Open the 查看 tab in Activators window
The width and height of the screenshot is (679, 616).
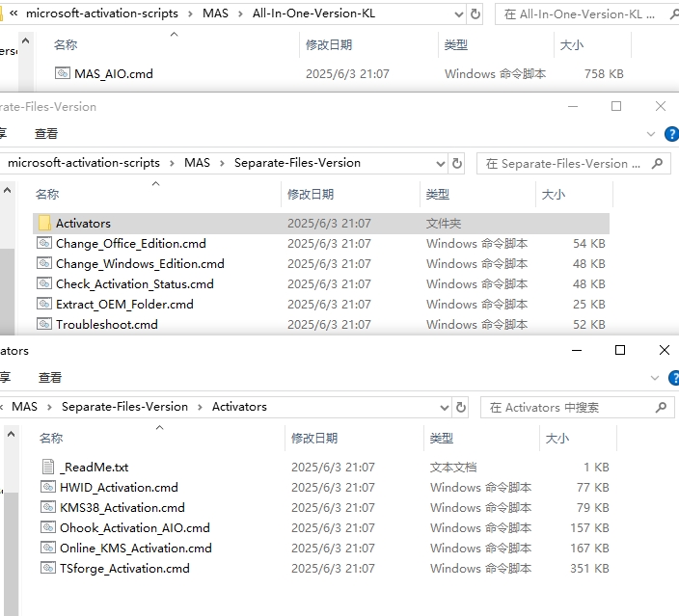[50, 378]
